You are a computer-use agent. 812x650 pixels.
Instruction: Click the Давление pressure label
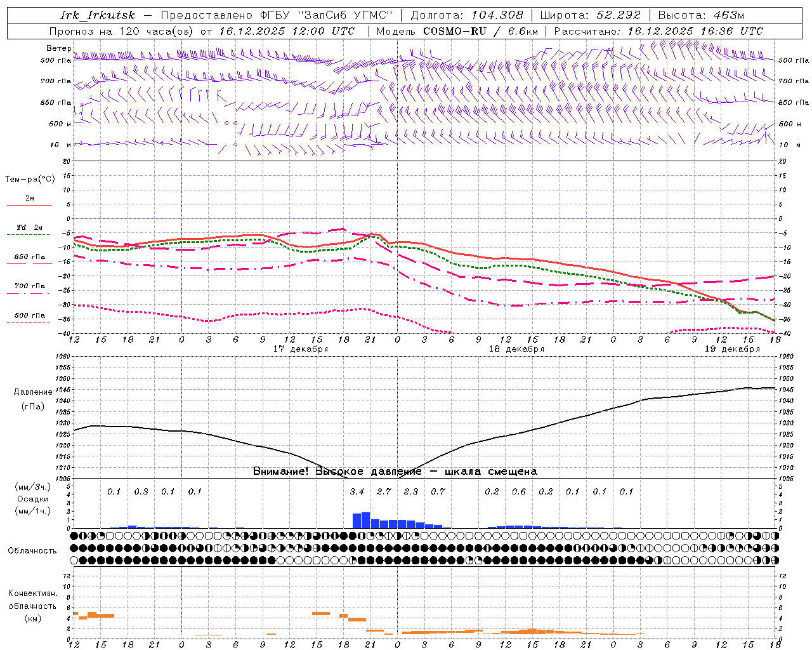click(x=33, y=392)
